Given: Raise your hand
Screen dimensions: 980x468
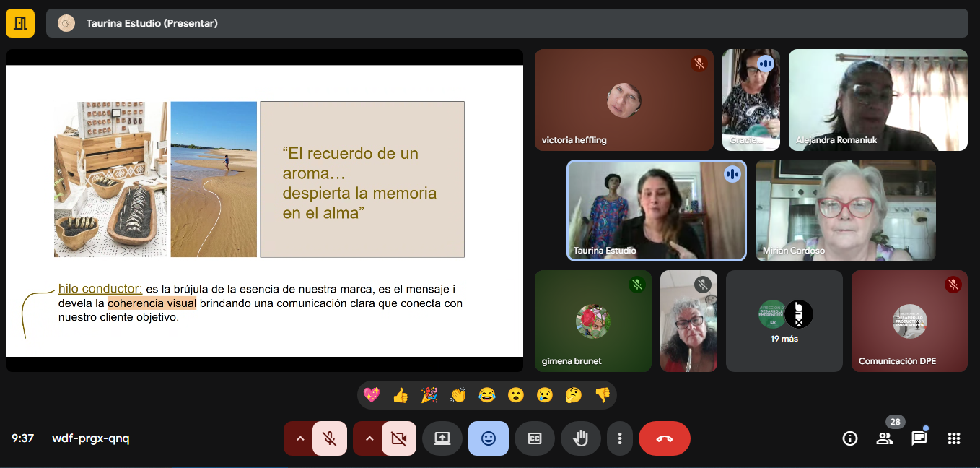Looking at the screenshot, I should click(581, 438).
